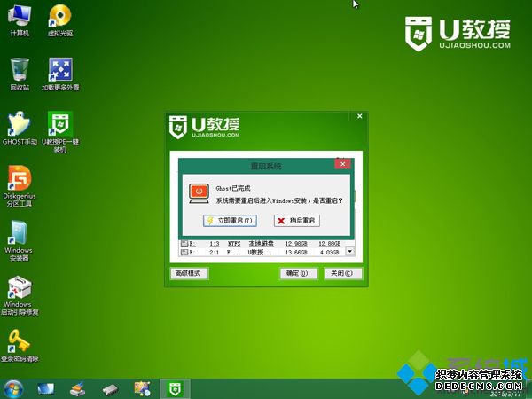
Task: Click the orange power icon in dialog
Action: pyautogui.click(x=199, y=193)
